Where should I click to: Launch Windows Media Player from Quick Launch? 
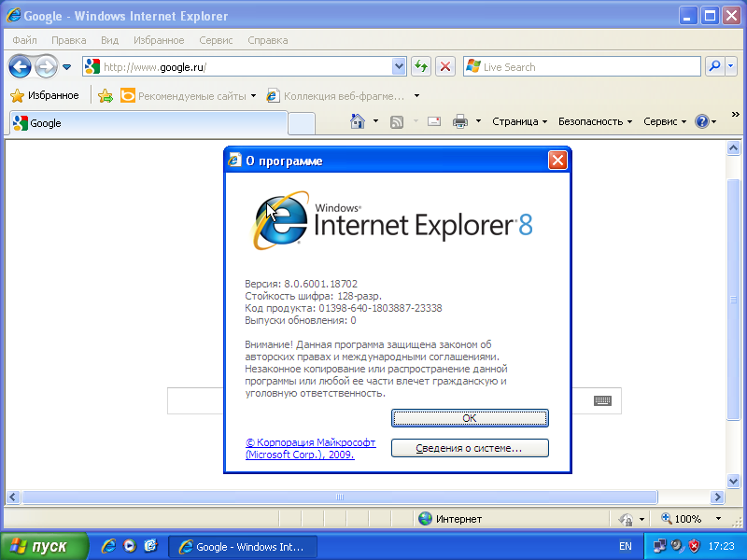tap(130, 546)
